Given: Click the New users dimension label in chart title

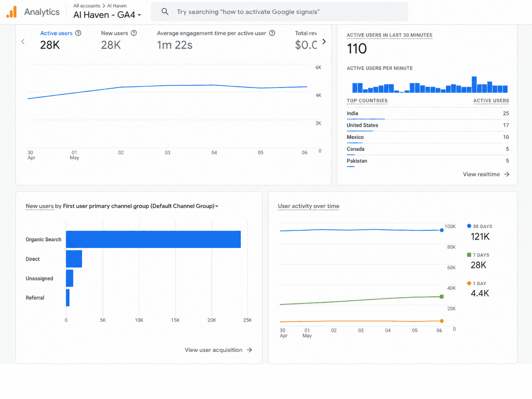Looking at the screenshot, I should [40, 206].
